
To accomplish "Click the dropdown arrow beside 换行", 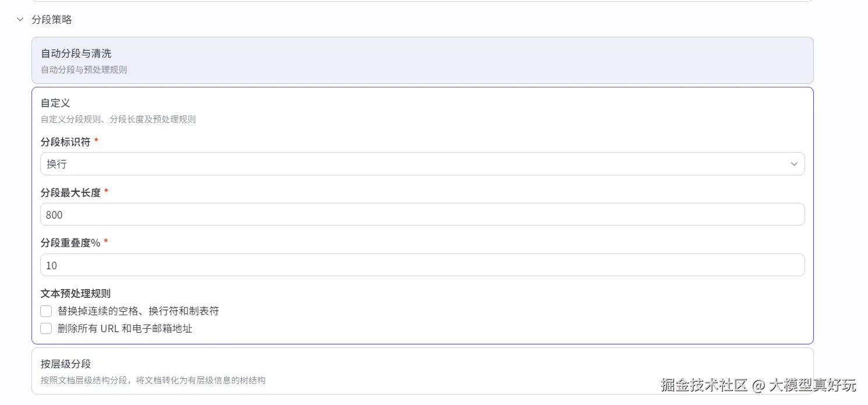I will coord(794,164).
